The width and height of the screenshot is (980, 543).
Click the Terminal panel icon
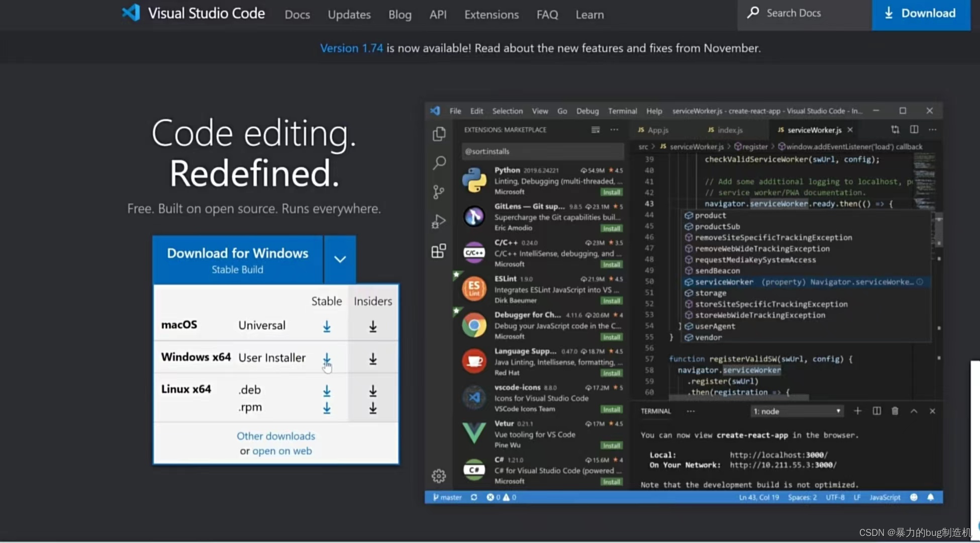coord(655,411)
